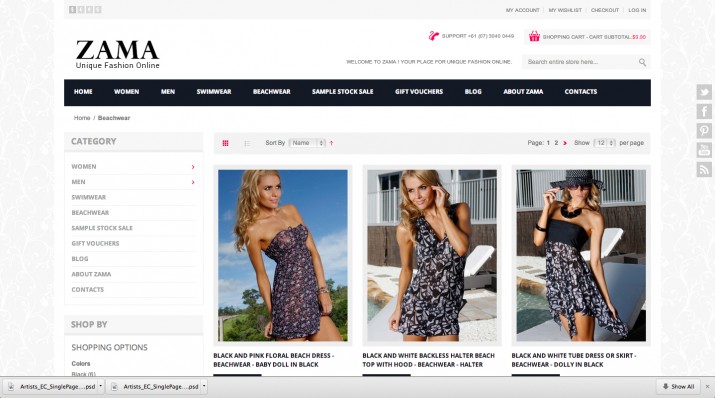The width and height of the screenshot is (715, 398).
Task: Select Women in the Category sidebar
Action: (84, 167)
